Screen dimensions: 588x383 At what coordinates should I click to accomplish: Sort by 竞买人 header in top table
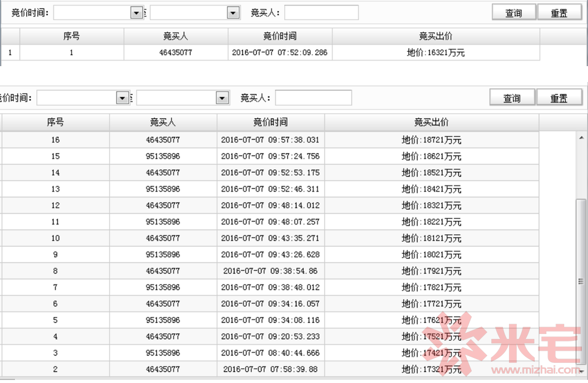176,36
